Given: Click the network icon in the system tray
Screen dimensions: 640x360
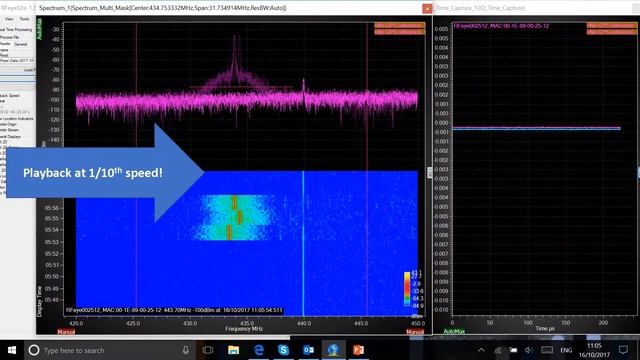Looking at the screenshot, I should click(x=498, y=350).
